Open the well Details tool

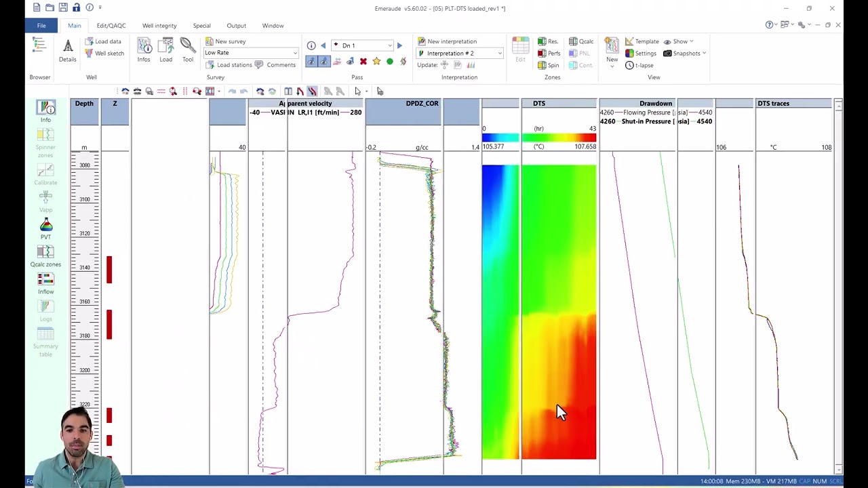point(68,51)
